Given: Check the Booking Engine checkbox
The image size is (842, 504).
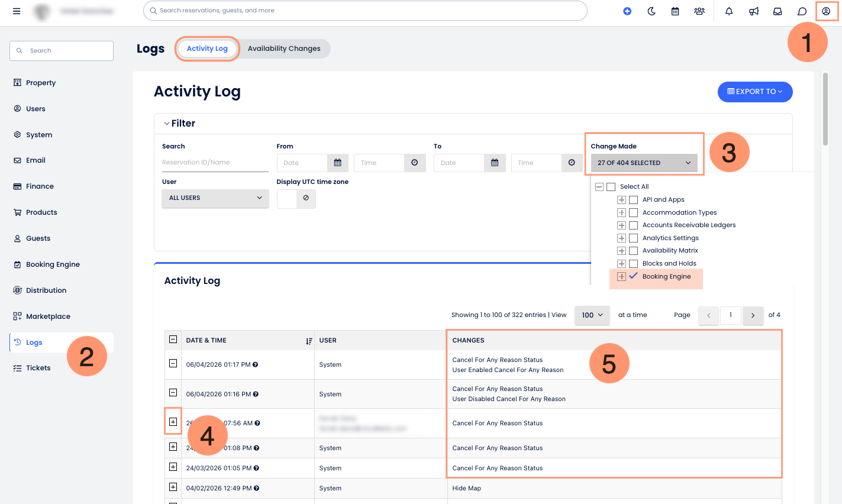Looking at the screenshot, I should coord(634,276).
